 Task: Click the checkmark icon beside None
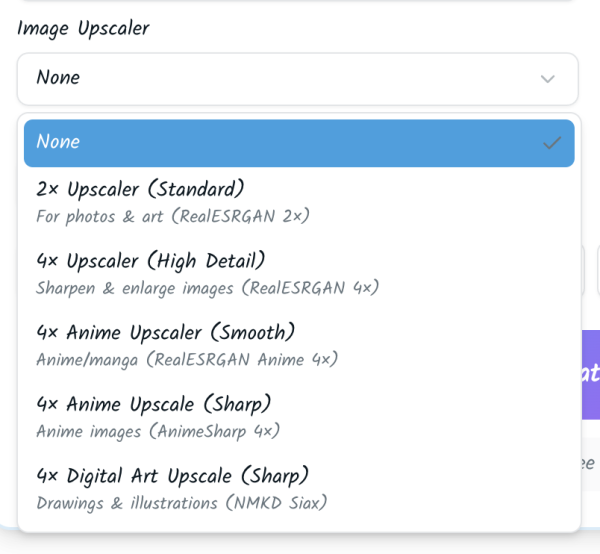click(551, 143)
